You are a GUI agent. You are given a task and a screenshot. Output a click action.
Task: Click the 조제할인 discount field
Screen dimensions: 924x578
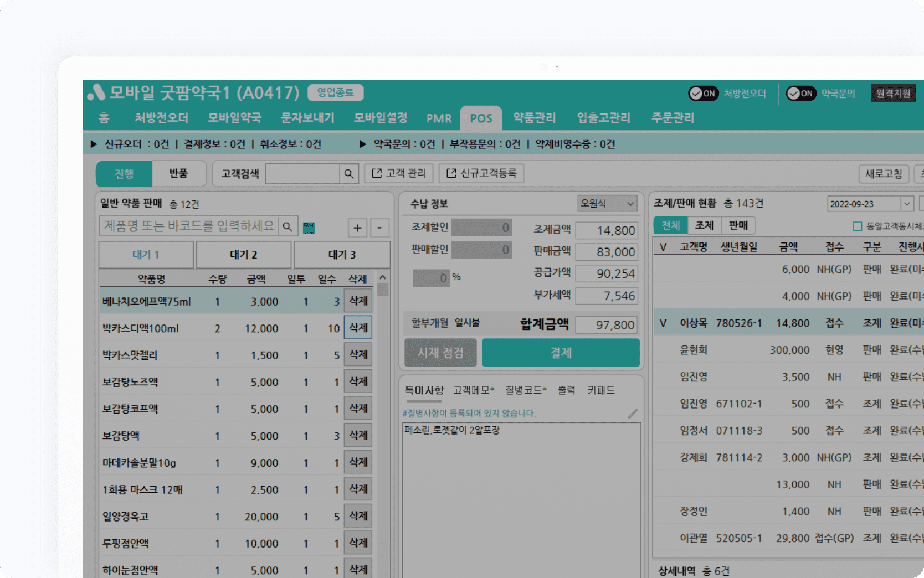(481, 228)
